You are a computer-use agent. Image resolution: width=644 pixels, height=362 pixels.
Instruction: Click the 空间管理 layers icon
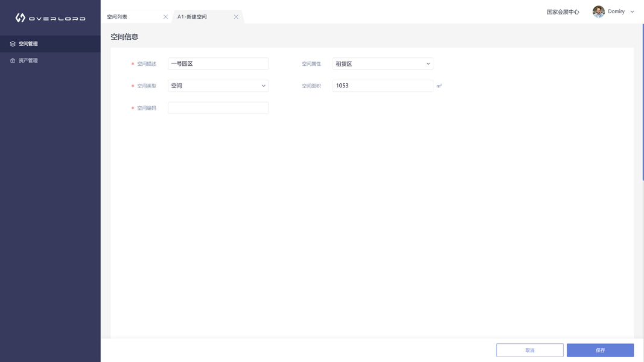click(x=13, y=43)
